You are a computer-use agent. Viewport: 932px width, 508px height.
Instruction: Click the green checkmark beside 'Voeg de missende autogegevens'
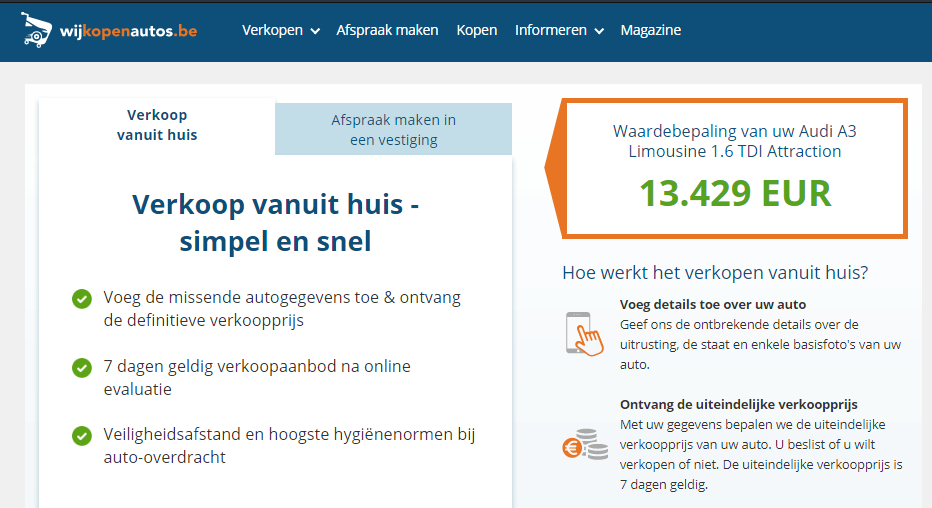coord(82,299)
